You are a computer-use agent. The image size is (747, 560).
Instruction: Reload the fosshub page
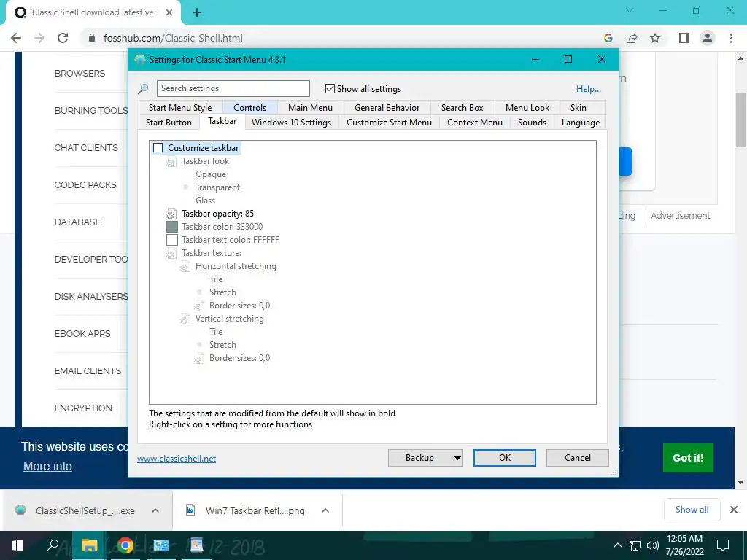click(x=63, y=38)
